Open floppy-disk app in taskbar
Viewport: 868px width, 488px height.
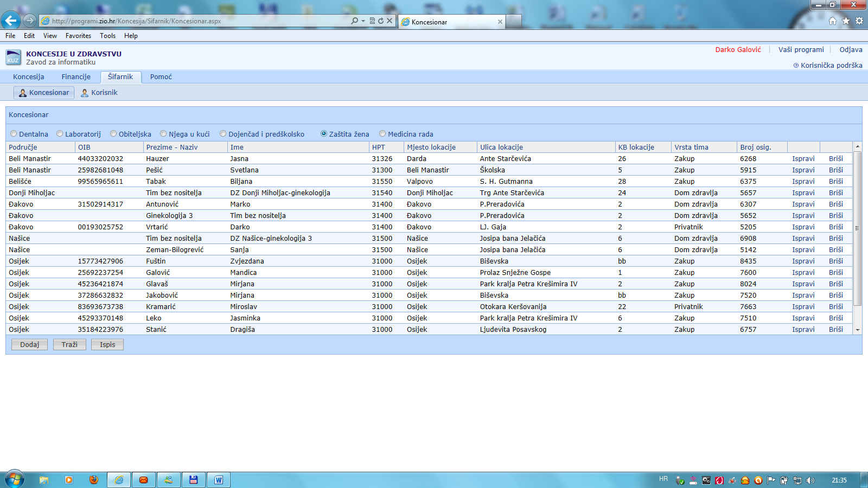(x=194, y=480)
